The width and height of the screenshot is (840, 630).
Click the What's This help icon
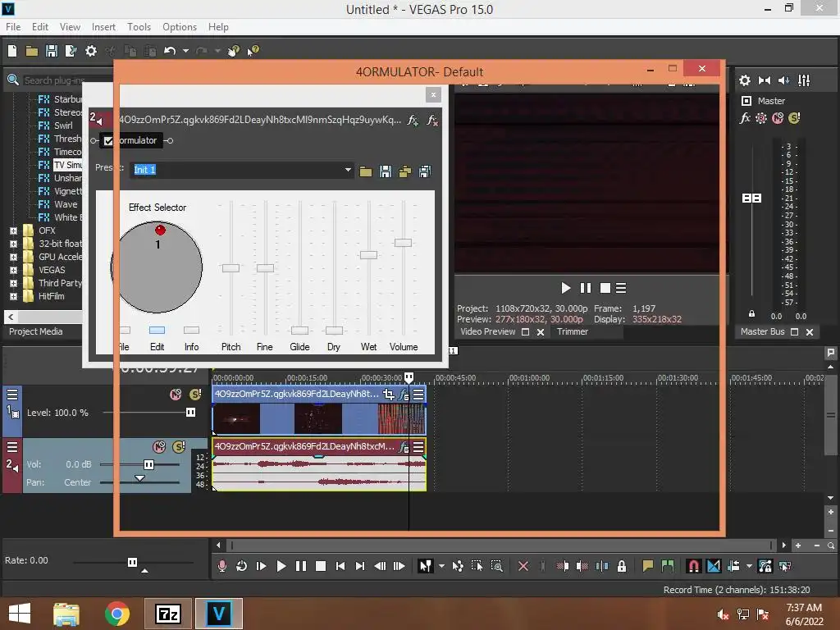[253, 51]
